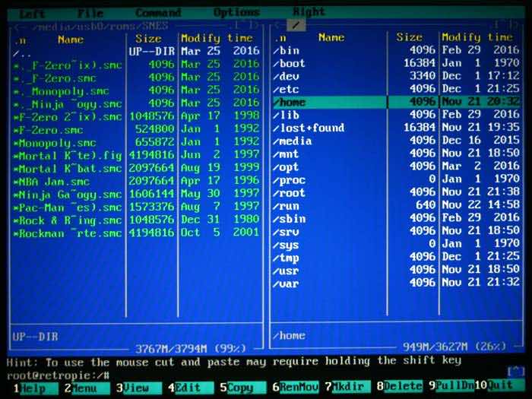The image size is (532, 399).
Task: Select the Monopoly.smc file sized 655872
Action: click(x=136, y=142)
